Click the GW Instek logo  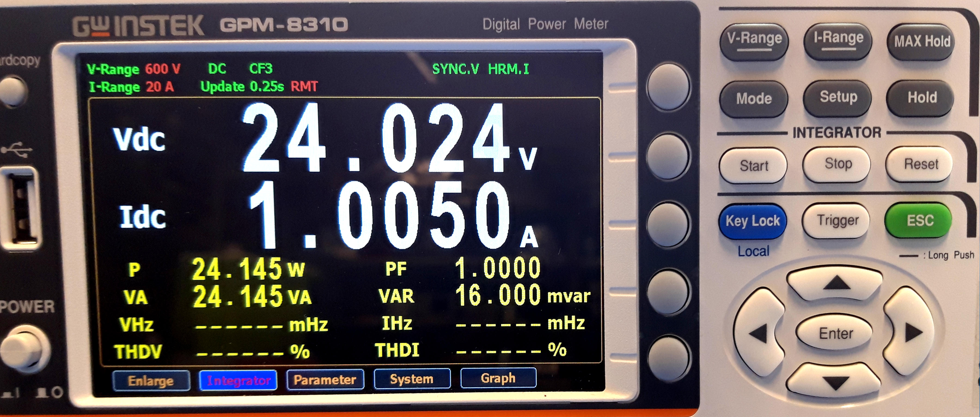tap(138, 26)
